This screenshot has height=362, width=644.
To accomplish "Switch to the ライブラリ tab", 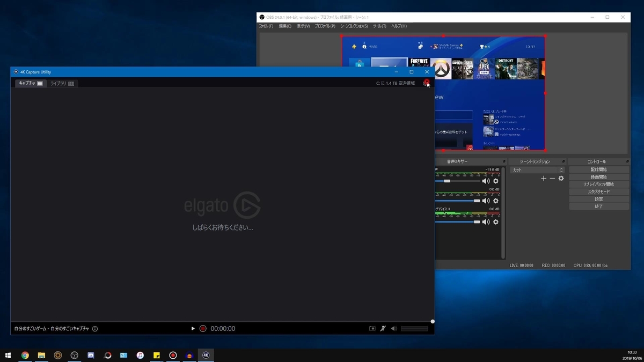I will pyautogui.click(x=62, y=84).
